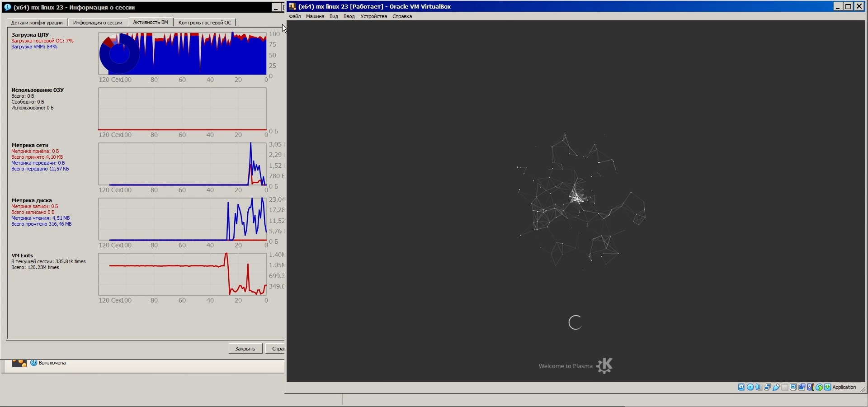
Task: Expand the Устройства menu
Action: [x=373, y=16]
